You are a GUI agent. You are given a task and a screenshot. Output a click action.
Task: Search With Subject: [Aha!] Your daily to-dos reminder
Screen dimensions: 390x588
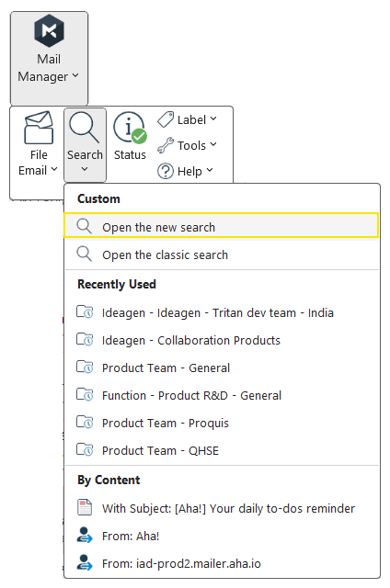click(222, 508)
